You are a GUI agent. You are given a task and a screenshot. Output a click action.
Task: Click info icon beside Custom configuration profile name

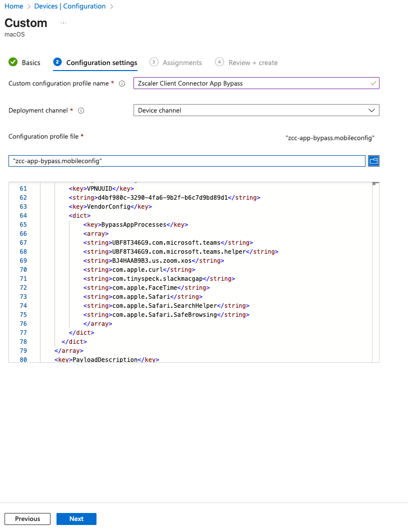pyautogui.click(x=121, y=84)
